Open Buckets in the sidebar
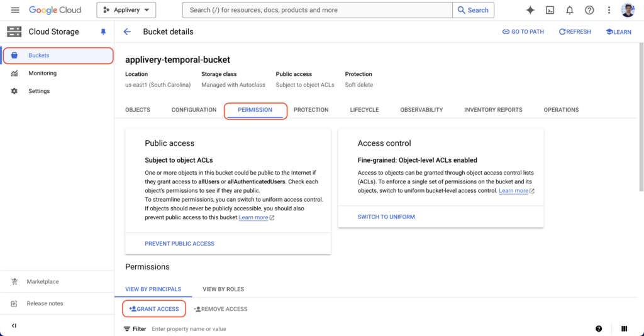Image resolution: width=644 pixels, height=336 pixels. click(58, 55)
